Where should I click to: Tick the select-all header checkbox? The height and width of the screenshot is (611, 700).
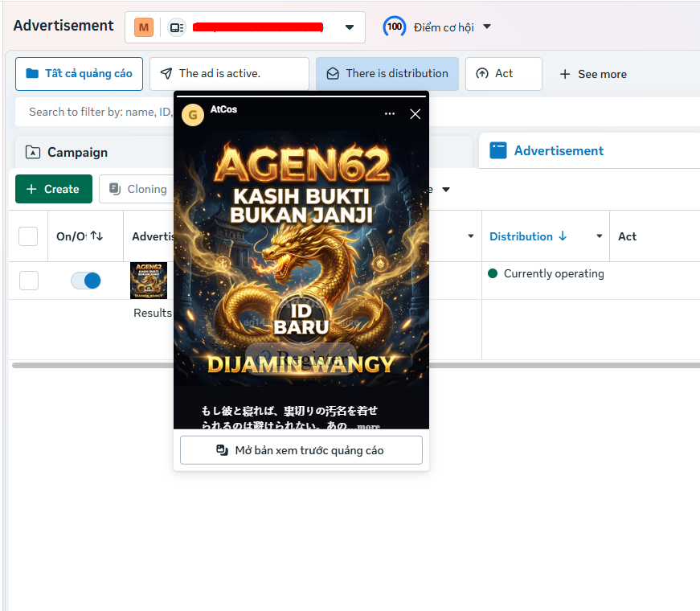coord(28,236)
